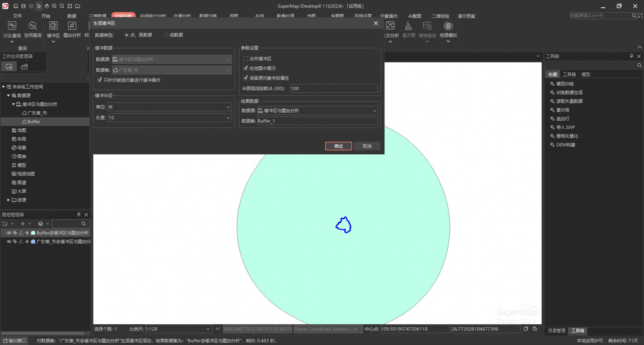Hide the 广东省_市 layer via eye icon
This screenshot has height=345, width=644.
click(9, 242)
